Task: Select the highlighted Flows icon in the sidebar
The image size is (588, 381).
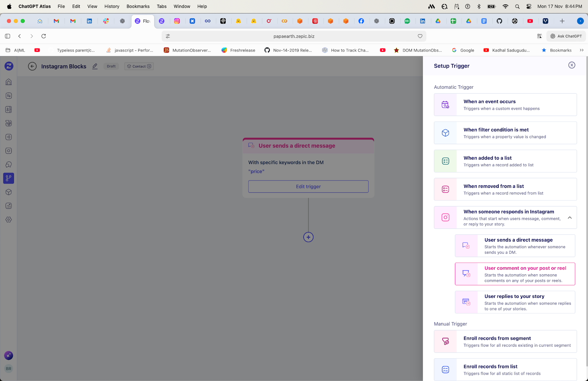Action: [9, 178]
